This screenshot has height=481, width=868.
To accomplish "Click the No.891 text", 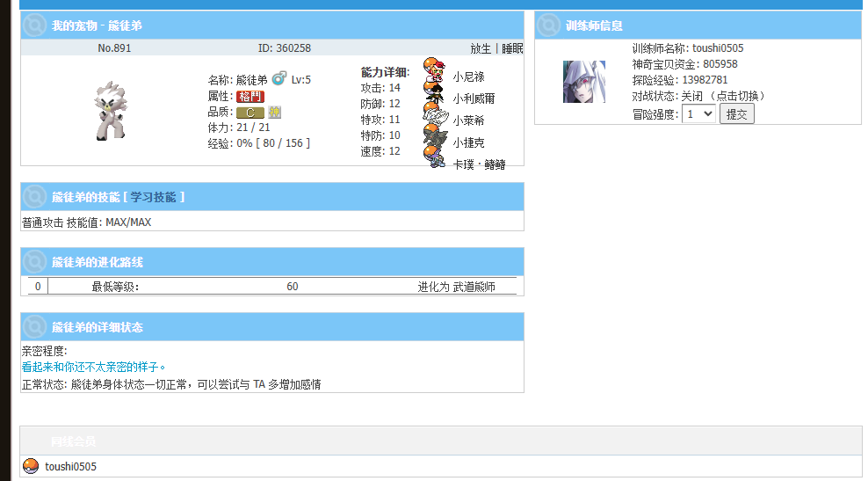I will [x=114, y=48].
